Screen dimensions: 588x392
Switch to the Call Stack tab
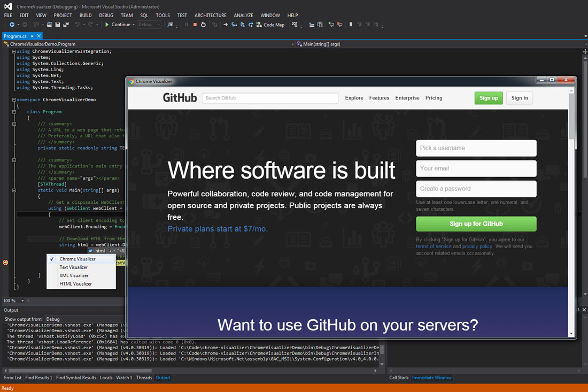click(399, 378)
